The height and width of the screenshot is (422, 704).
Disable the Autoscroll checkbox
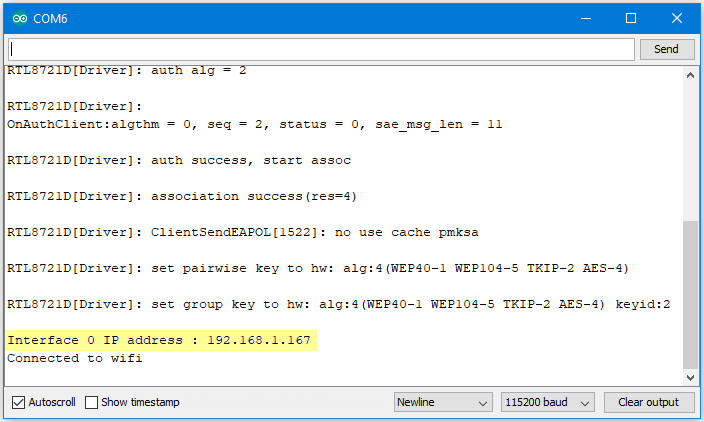[x=18, y=402]
